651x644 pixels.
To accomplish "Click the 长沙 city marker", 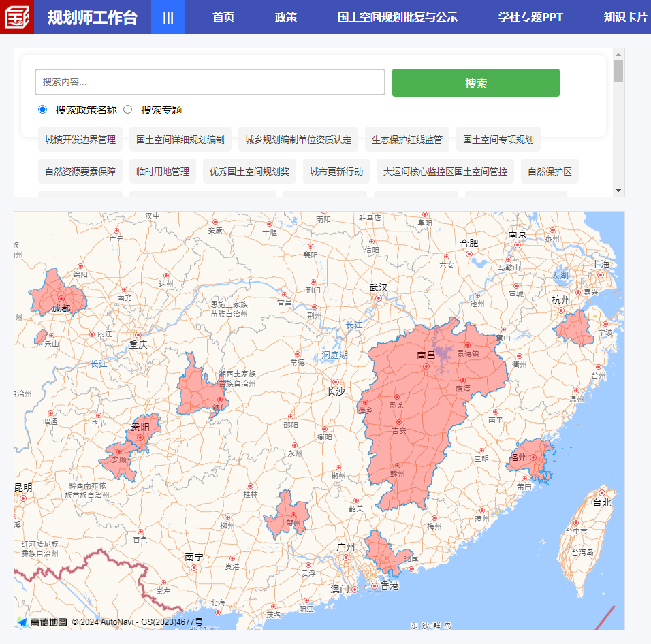I will (336, 382).
